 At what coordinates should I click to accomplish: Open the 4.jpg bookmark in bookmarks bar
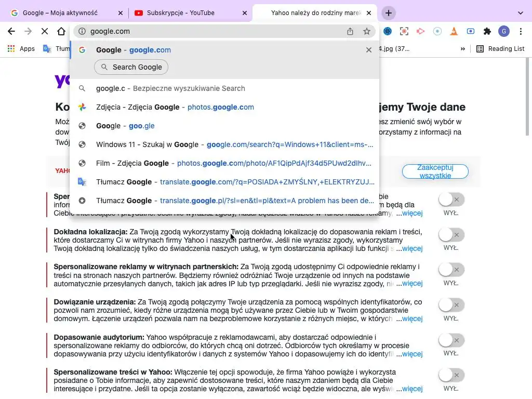[x=394, y=49]
